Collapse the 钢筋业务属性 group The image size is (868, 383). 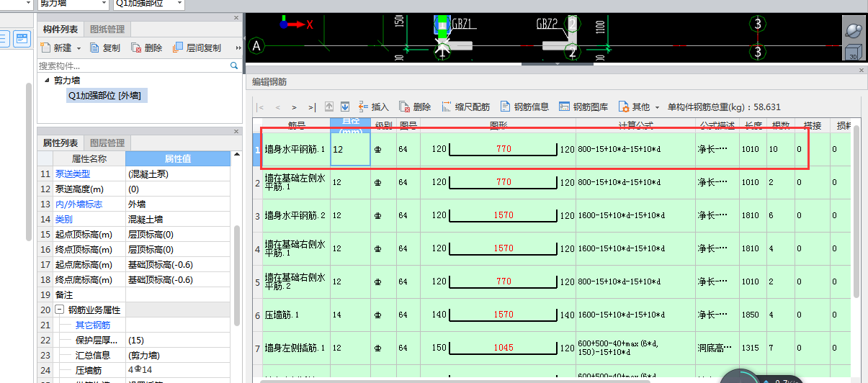(x=59, y=310)
